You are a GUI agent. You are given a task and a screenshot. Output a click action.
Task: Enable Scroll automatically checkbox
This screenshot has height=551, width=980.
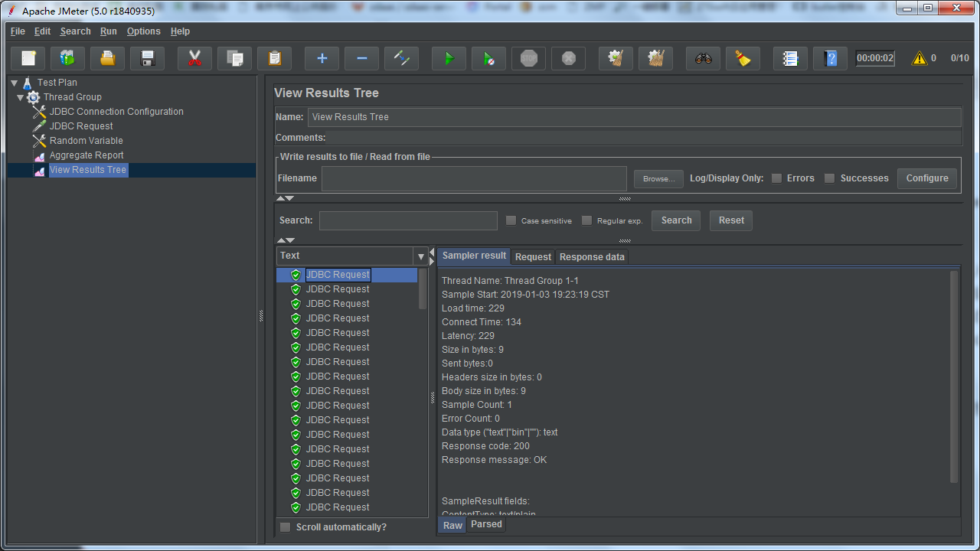[285, 527]
